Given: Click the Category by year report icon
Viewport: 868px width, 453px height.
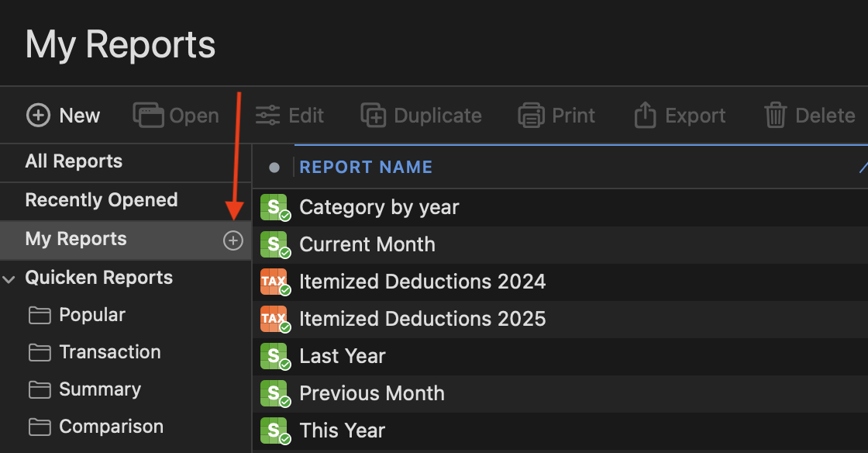Looking at the screenshot, I should tap(275, 208).
